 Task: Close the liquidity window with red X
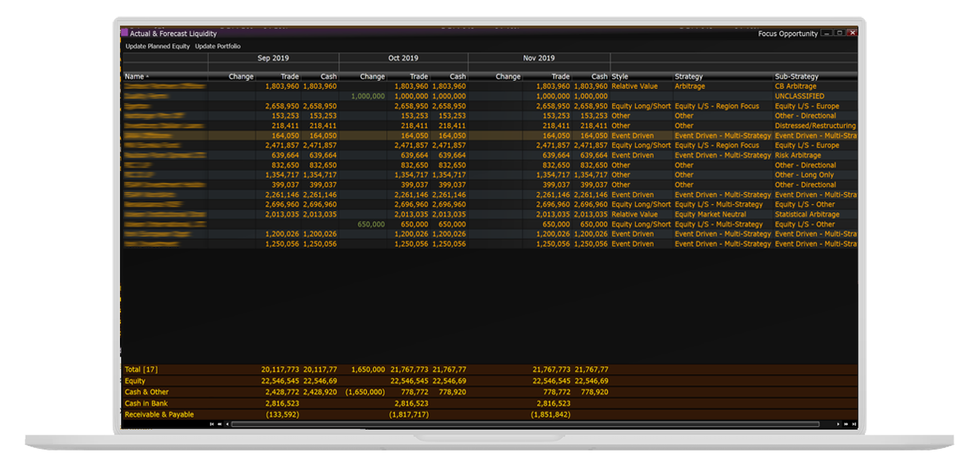point(852,34)
